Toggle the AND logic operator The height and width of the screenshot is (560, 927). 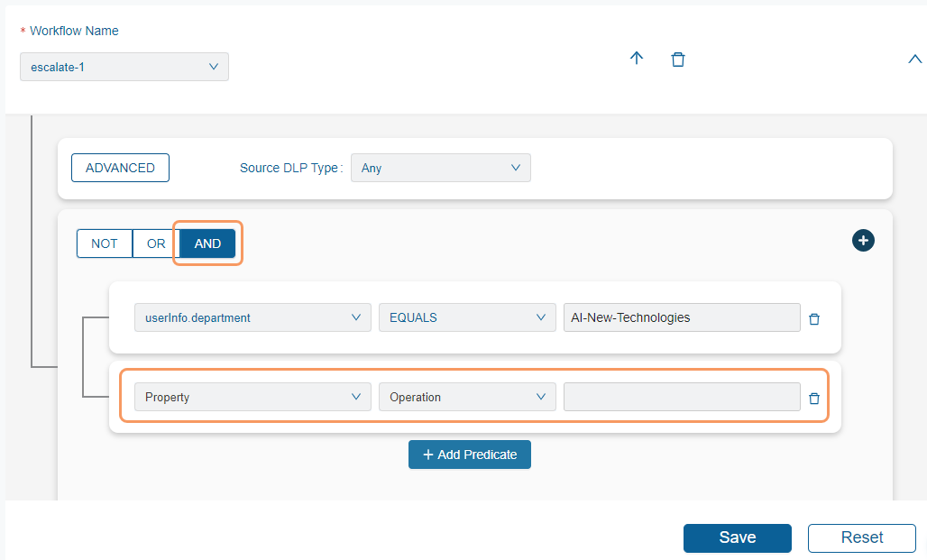207,243
